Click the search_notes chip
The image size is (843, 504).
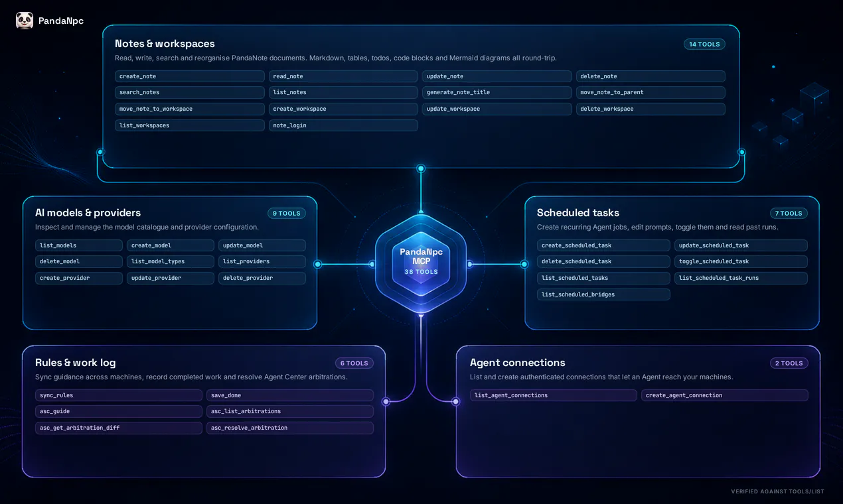[190, 93]
